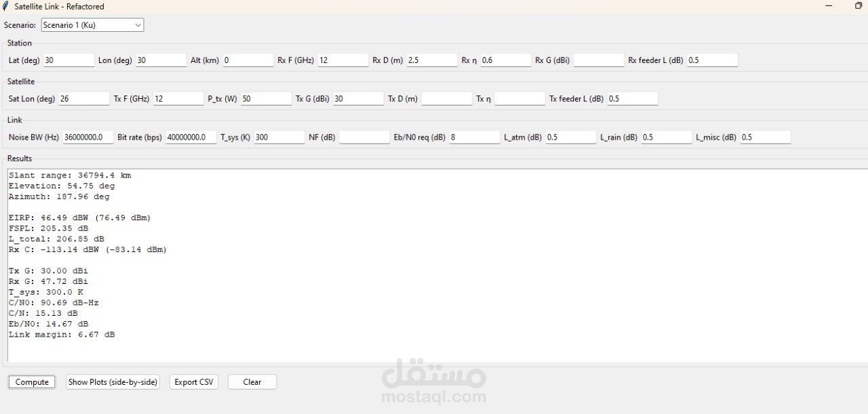Screen dimensions: 868x414
Task: Click the Noise BW (Hz) field
Action: point(87,137)
